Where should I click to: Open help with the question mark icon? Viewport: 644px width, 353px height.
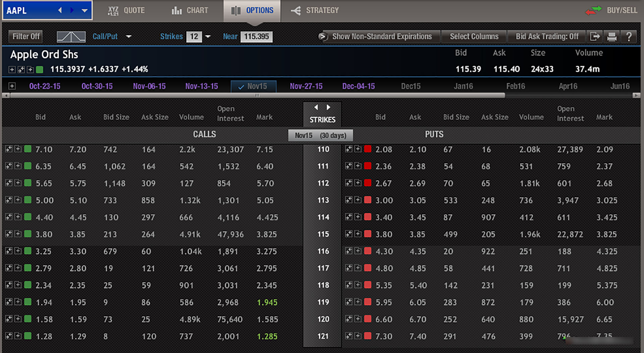coord(629,36)
